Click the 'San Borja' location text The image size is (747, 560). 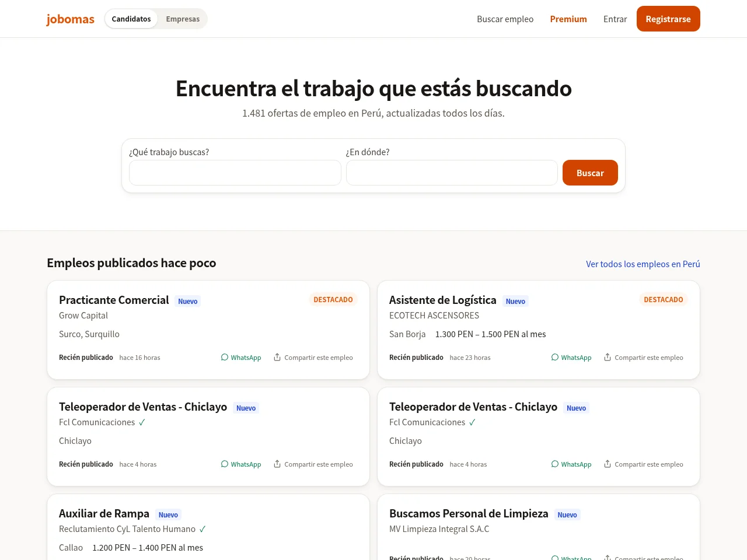click(407, 334)
